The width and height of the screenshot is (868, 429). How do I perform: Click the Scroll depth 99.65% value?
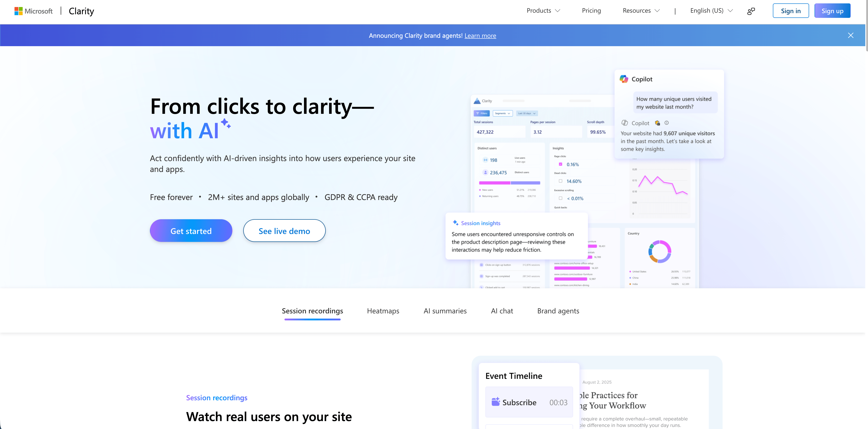(x=598, y=132)
